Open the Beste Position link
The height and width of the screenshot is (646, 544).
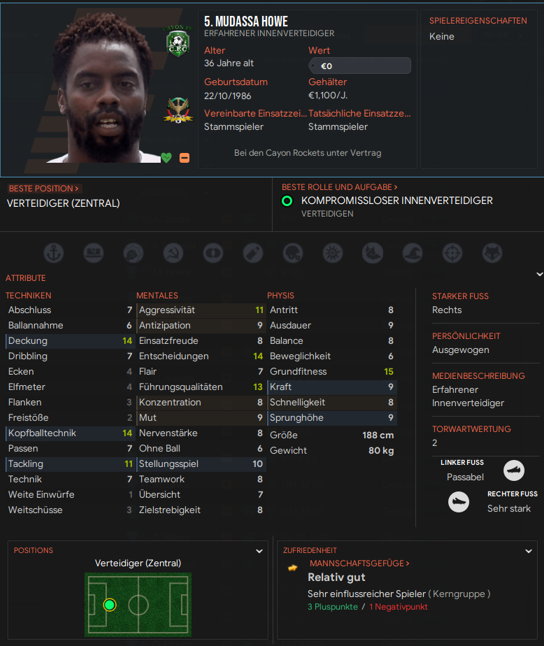point(43,189)
